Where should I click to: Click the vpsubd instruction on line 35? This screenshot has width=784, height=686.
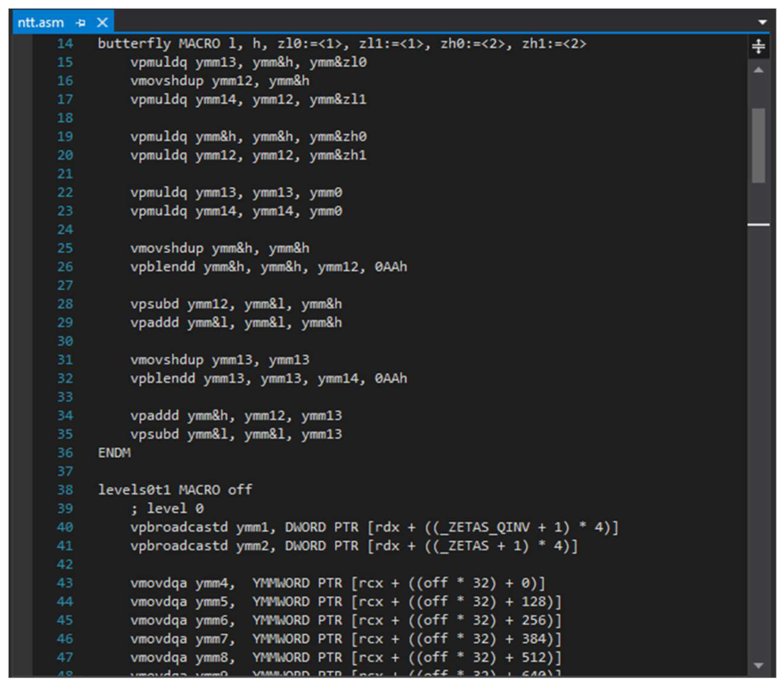236,434
